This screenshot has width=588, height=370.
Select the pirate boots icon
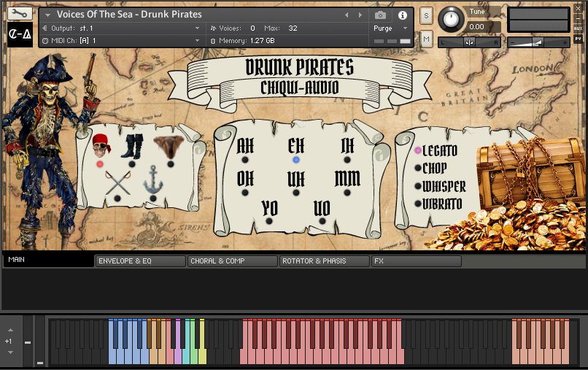[132, 147]
